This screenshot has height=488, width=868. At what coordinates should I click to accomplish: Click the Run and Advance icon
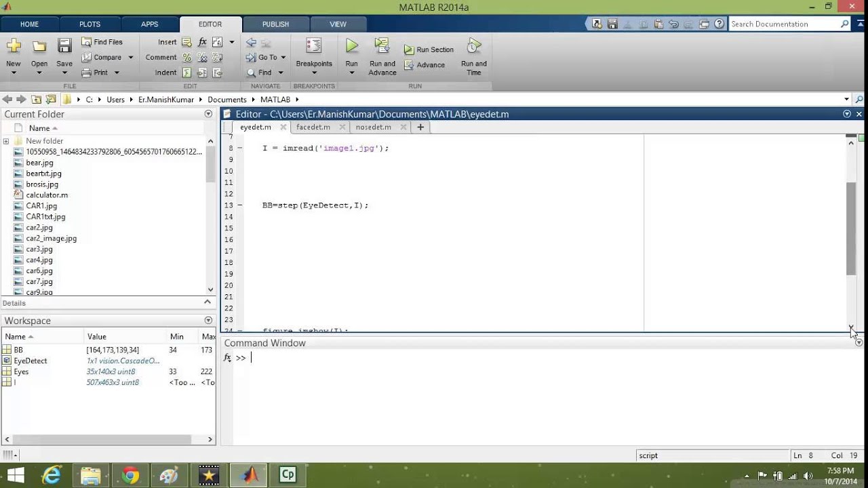coord(382,46)
